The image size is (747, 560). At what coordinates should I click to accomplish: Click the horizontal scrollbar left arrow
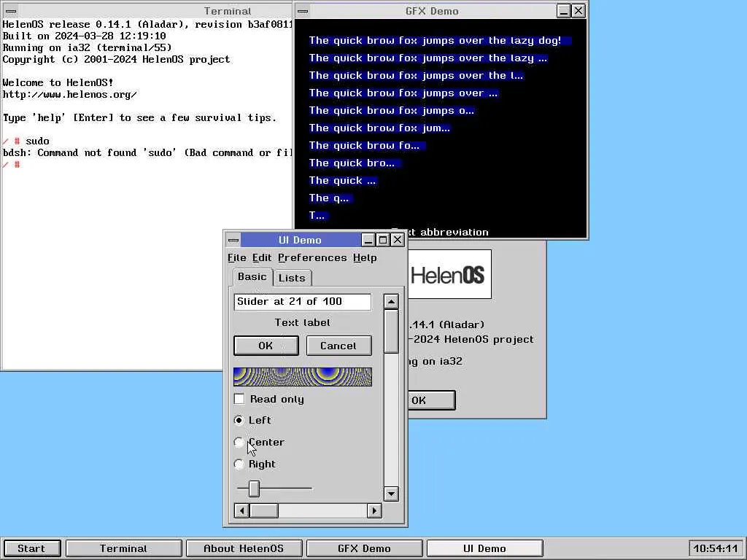[x=241, y=511]
